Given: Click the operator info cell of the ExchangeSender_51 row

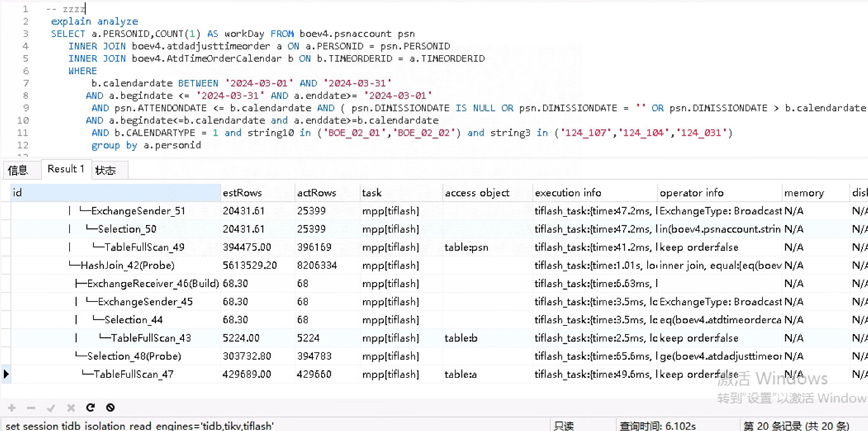Looking at the screenshot, I should pyautogui.click(x=720, y=211).
